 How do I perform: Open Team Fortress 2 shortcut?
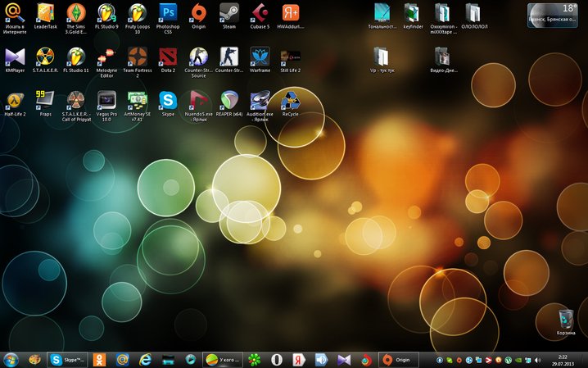point(138,62)
